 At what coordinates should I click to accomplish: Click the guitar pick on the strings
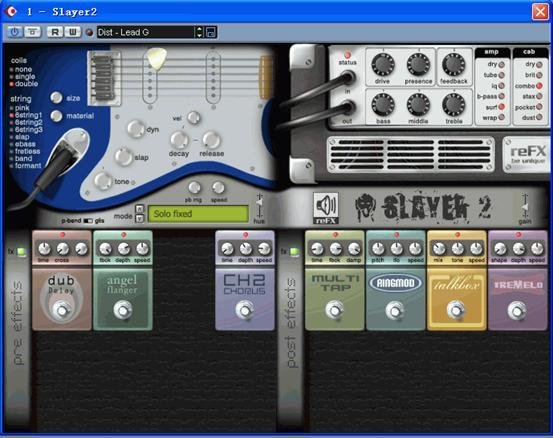[157, 58]
